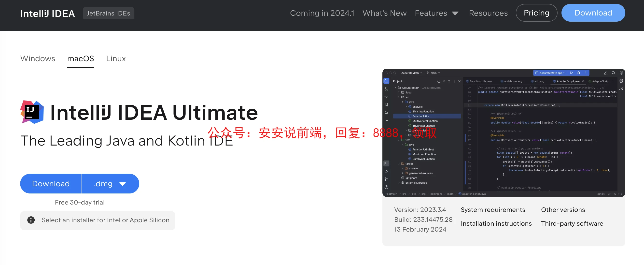Close the AdapterScript.java tab
Image resolution: width=644 pixels, height=265 pixels.
pyautogui.click(x=583, y=81)
